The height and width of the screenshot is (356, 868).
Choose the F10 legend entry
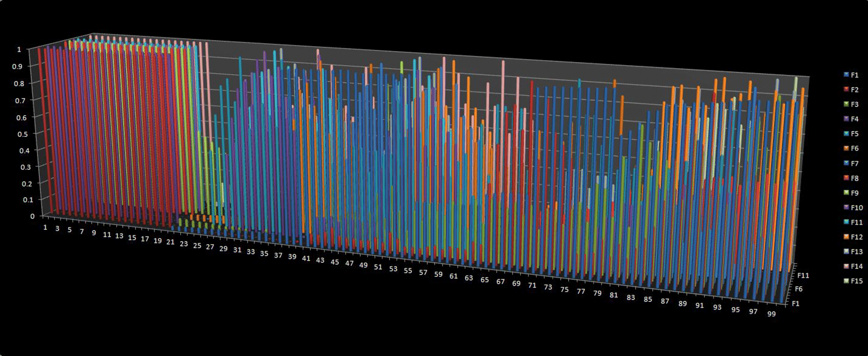(853, 208)
